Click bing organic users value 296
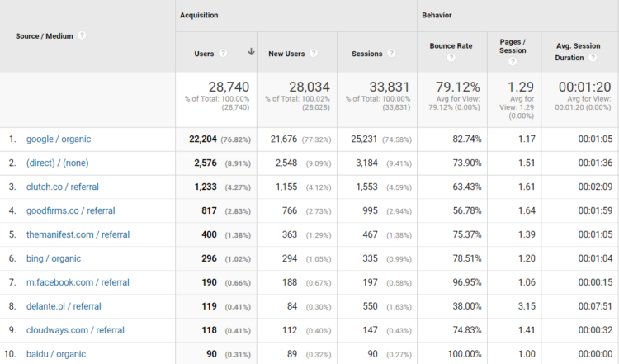Image resolution: width=619 pixels, height=364 pixels. [x=210, y=258]
